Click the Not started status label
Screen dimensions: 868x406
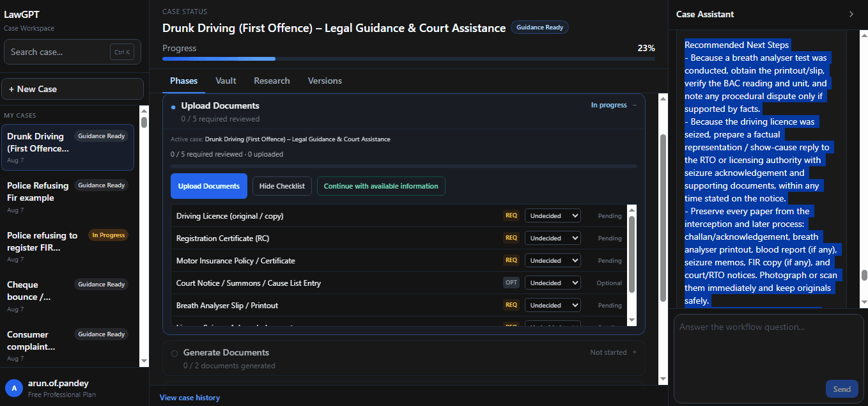pos(608,352)
